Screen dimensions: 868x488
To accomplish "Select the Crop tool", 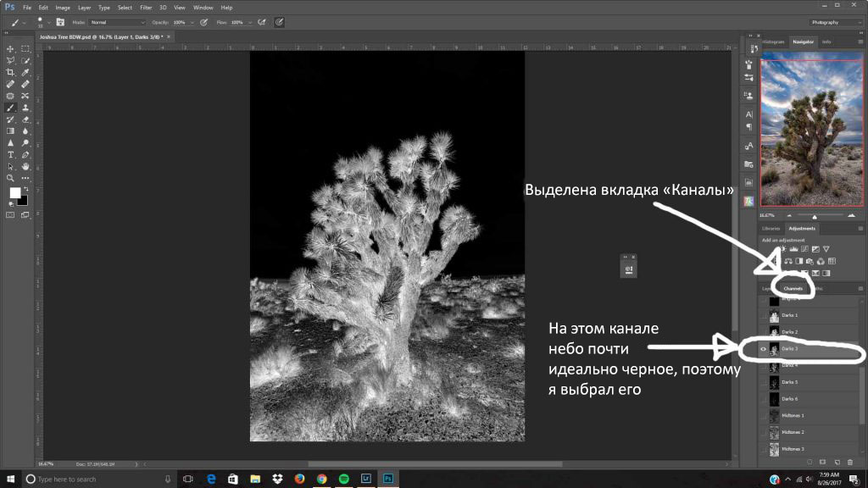I will (x=11, y=73).
